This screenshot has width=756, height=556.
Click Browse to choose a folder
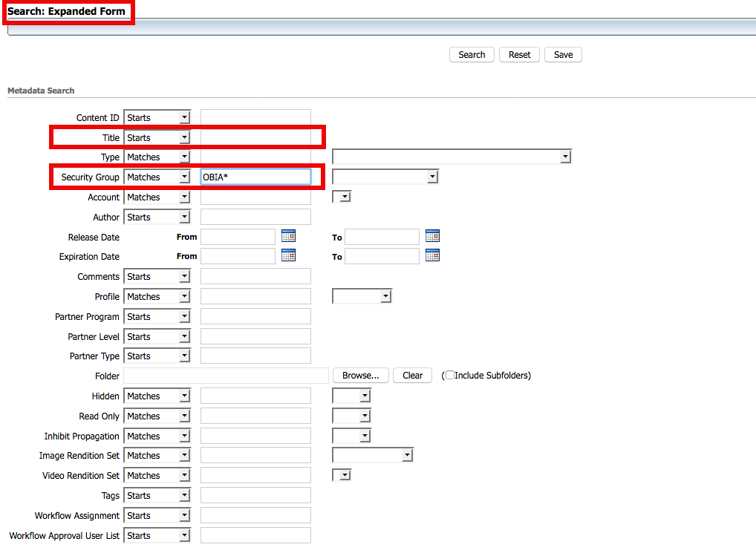point(360,376)
